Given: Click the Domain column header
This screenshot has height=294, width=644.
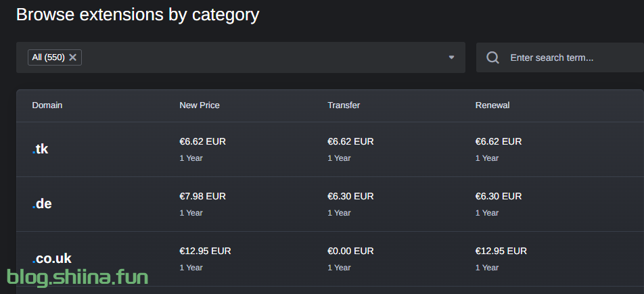Looking at the screenshot, I should [47, 105].
